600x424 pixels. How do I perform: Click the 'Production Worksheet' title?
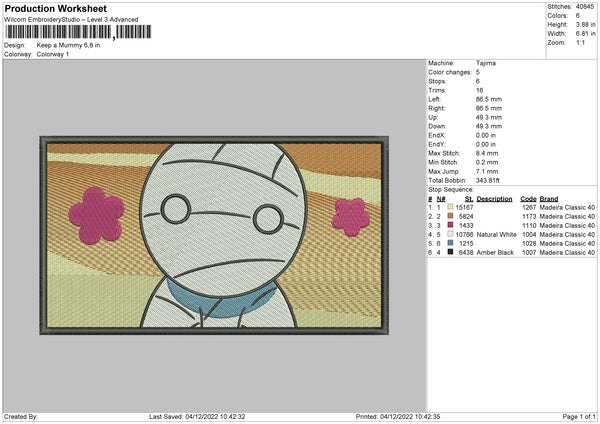(55, 8)
